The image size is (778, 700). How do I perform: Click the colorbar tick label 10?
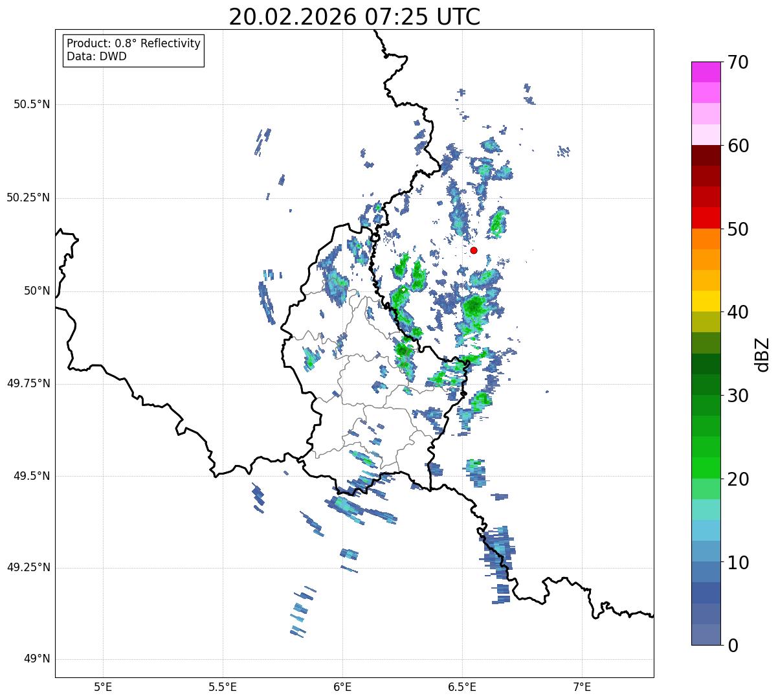738,562
